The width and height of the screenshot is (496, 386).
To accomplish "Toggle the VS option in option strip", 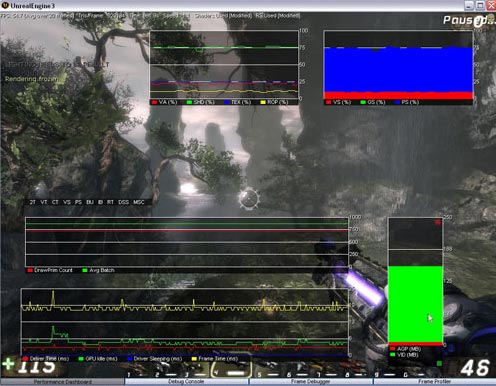I will 67,202.
